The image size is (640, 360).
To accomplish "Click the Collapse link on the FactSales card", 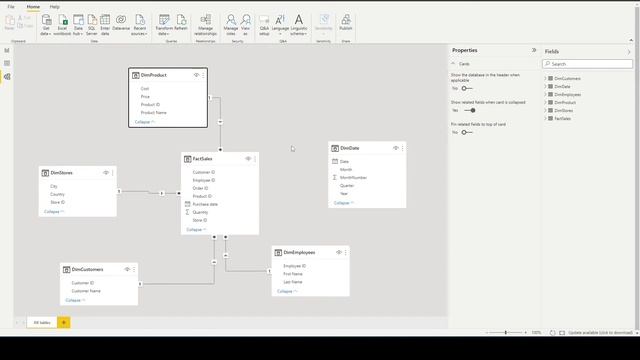I will [x=196, y=230].
